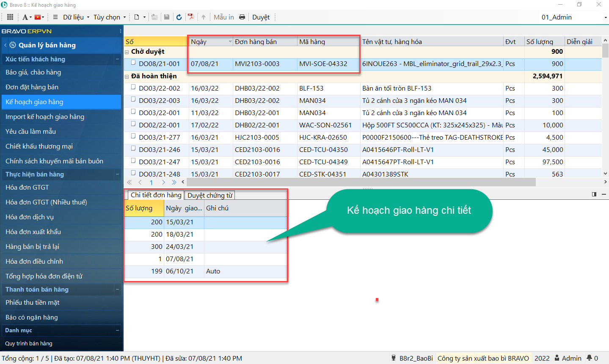Open the Dữ liệu menu
609x364 pixels.
click(76, 17)
